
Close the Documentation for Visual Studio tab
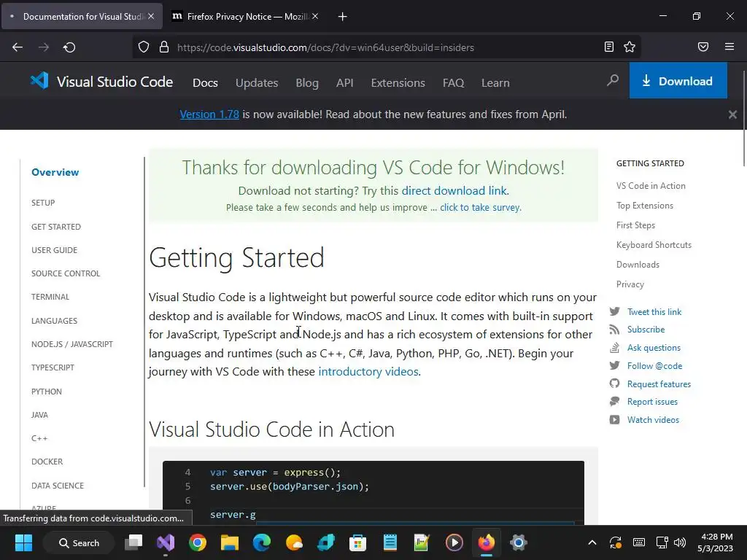pos(151,16)
